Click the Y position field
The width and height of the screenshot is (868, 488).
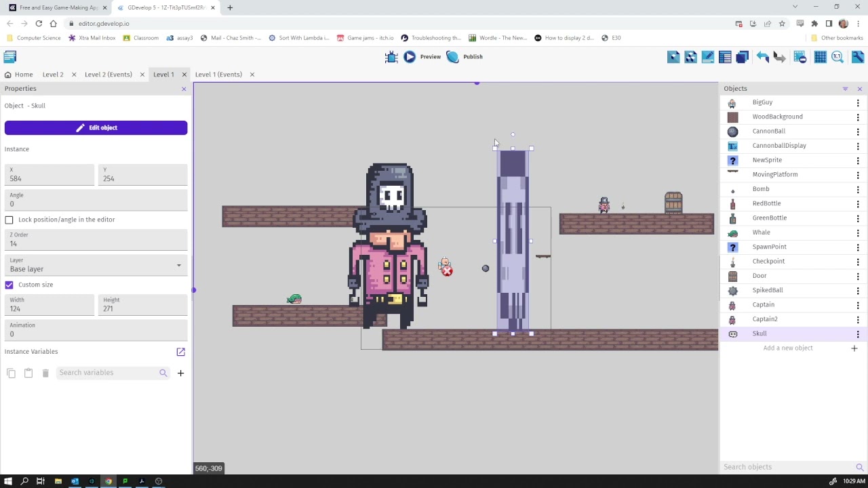(142, 176)
